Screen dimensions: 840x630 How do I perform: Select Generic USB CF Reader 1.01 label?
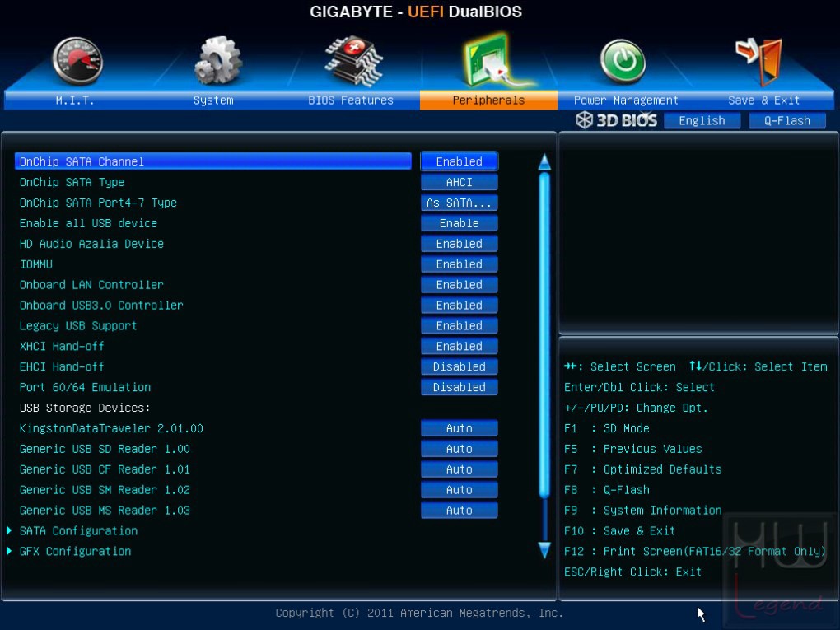click(105, 469)
